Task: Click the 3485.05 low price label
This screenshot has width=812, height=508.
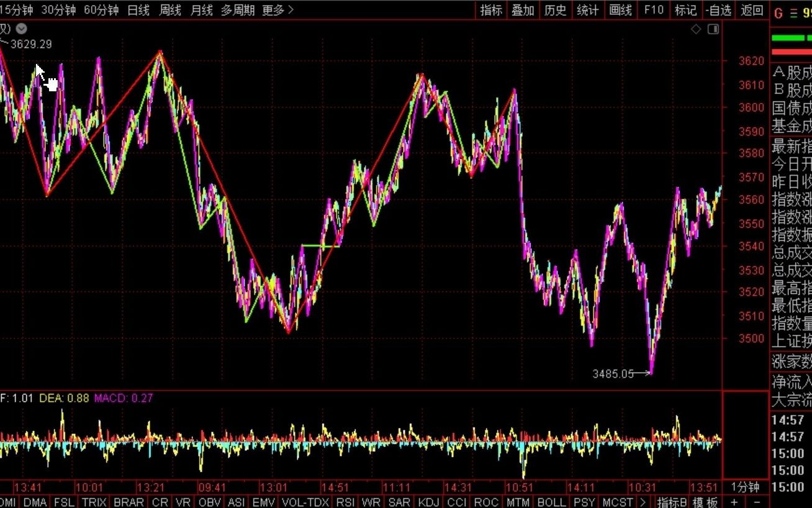Action: (x=613, y=374)
